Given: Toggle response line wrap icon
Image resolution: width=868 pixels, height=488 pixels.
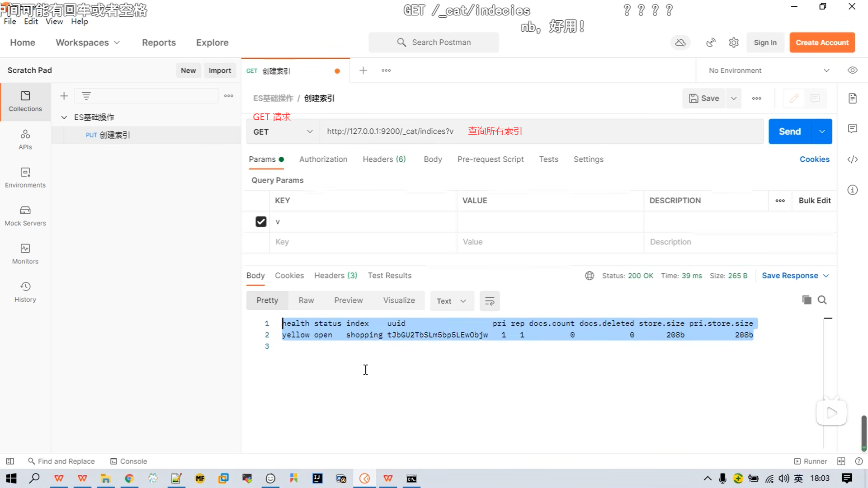Looking at the screenshot, I should point(490,301).
